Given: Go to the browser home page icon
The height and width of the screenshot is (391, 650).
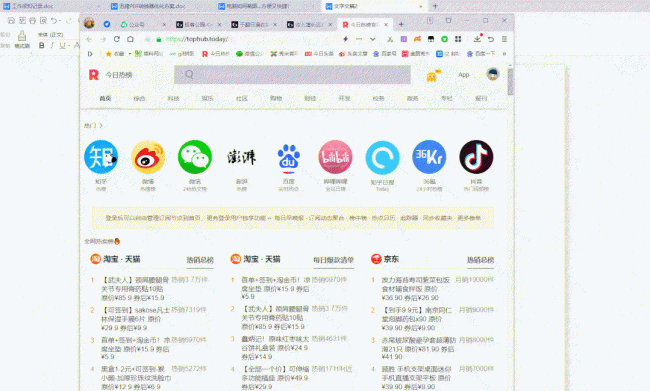Looking at the screenshot, I should coord(130,39).
